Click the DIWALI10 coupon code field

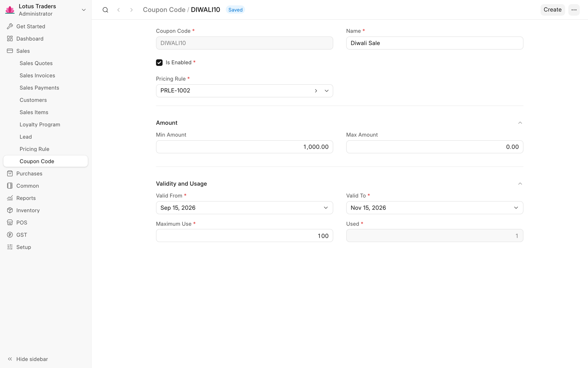244,43
